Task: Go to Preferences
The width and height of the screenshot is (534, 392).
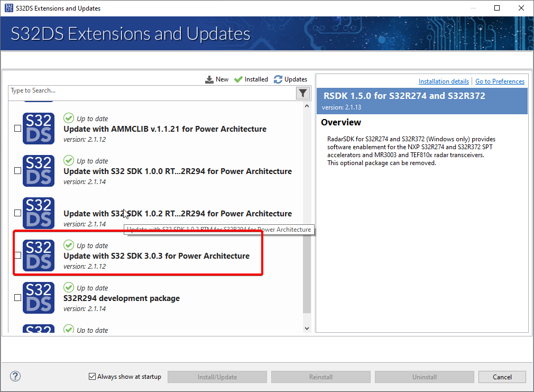Action: coord(500,81)
